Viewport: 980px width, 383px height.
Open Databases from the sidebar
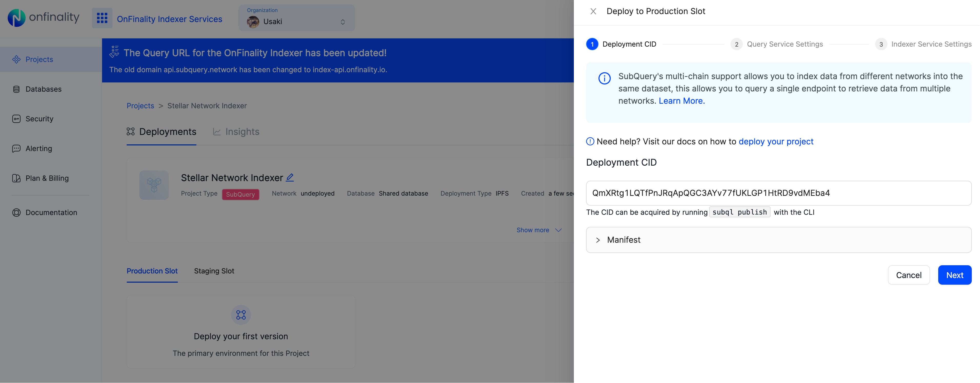coord(43,89)
